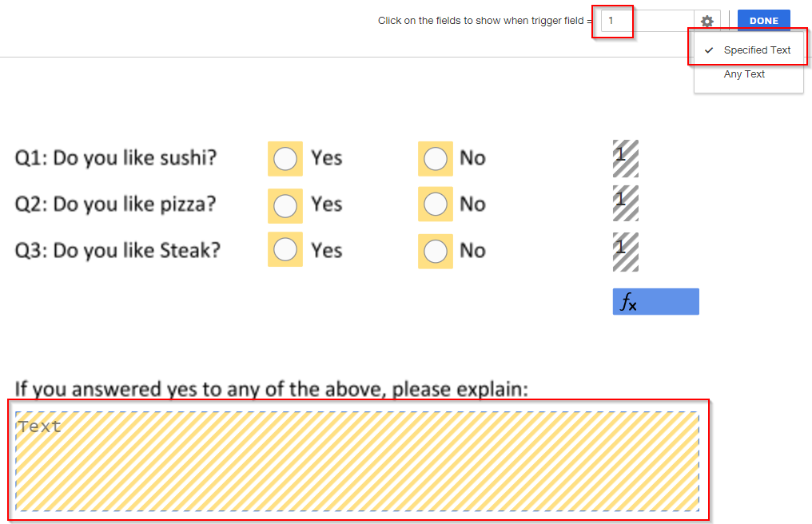The width and height of the screenshot is (812, 524).
Task: Select No radio button for Q2 pizza
Action: (x=435, y=204)
